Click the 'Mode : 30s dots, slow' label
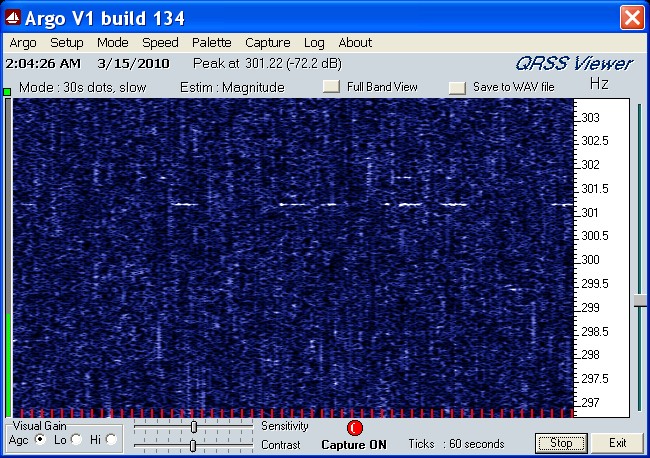Screen dimensions: 650x458 (x=82, y=87)
